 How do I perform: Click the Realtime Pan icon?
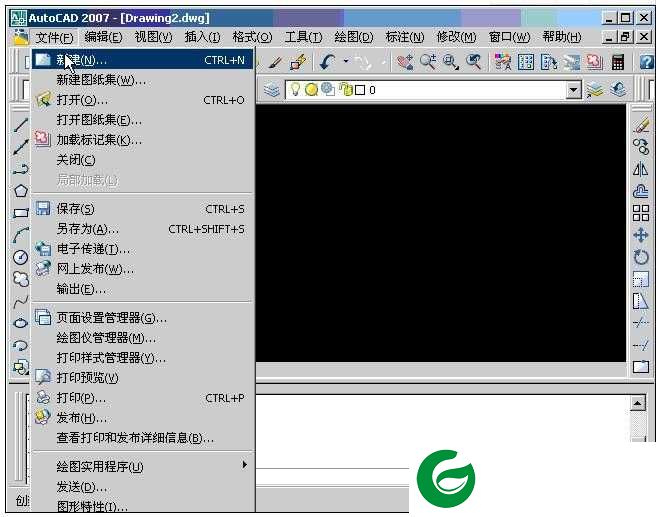(x=404, y=62)
